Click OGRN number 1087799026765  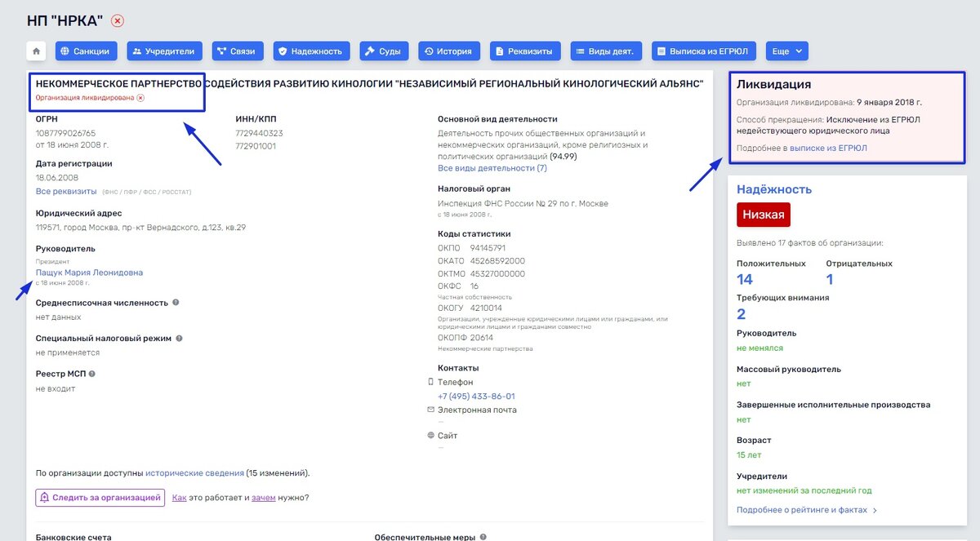[65, 133]
